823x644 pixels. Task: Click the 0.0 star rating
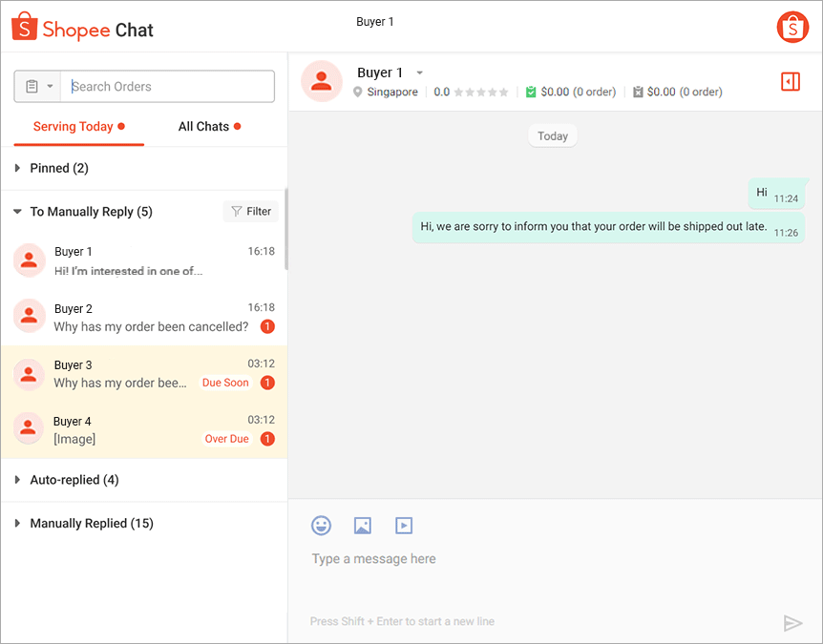click(471, 93)
